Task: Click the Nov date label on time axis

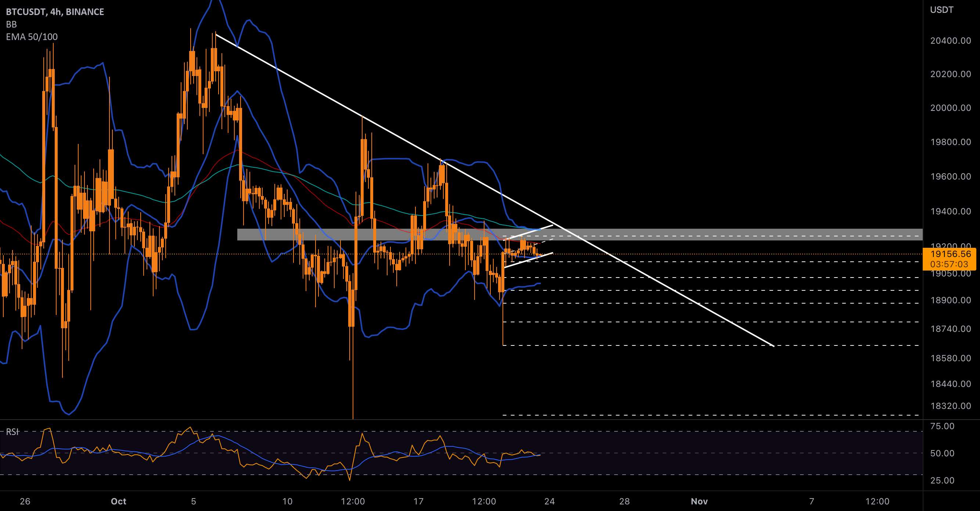Action: 699,501
